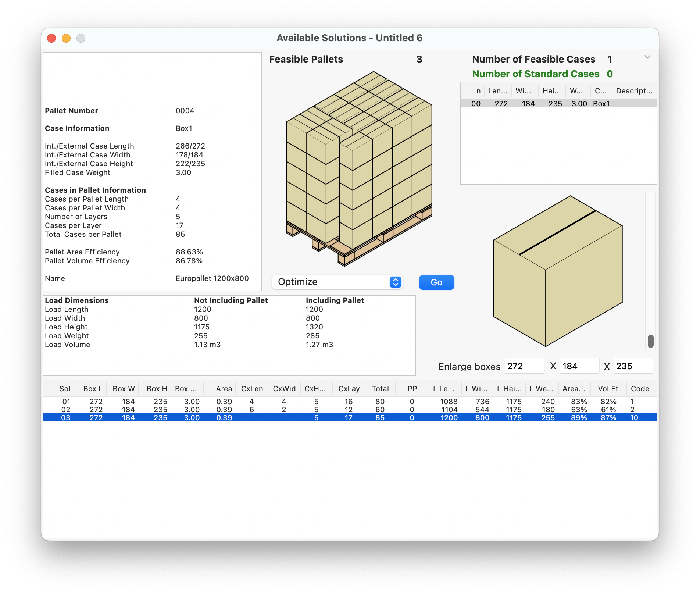700x595 pixels.
Task: Click the blue Go button
Action: pyautogui.click(x=436, y=282)
